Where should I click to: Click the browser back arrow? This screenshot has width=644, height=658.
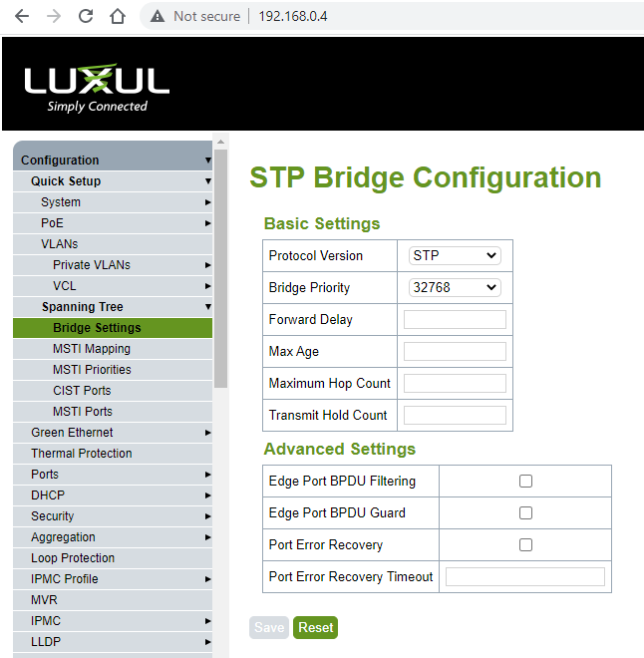(22, 16)
